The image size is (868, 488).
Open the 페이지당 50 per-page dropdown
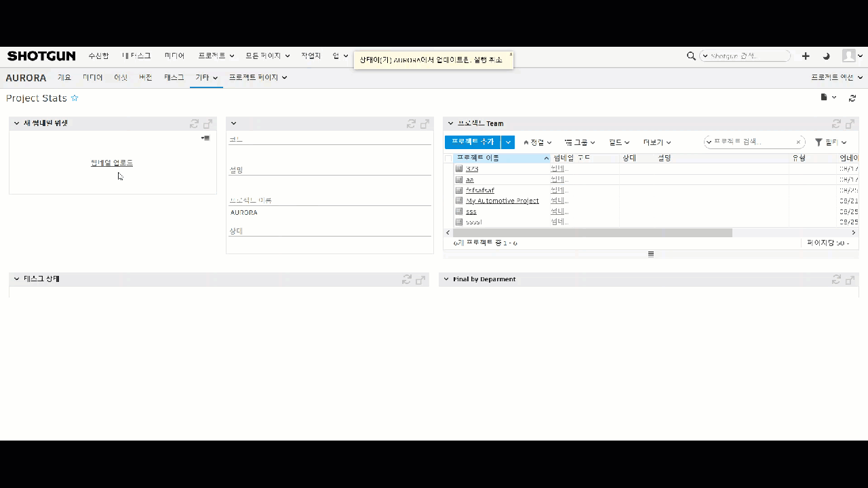(x=828, y=243)
